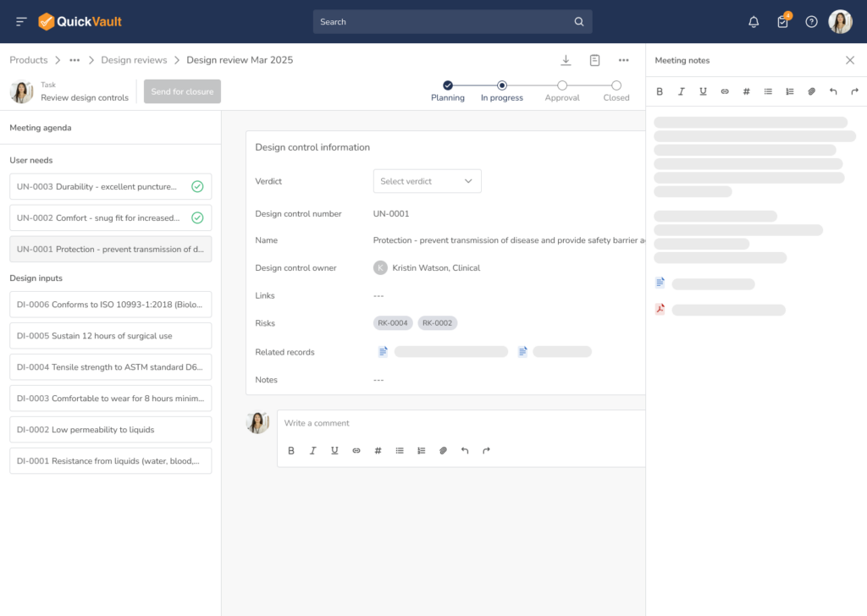Click the insert link icon in comment editor
The height and width of the screenshot is (616, 867).
point(356,450)
